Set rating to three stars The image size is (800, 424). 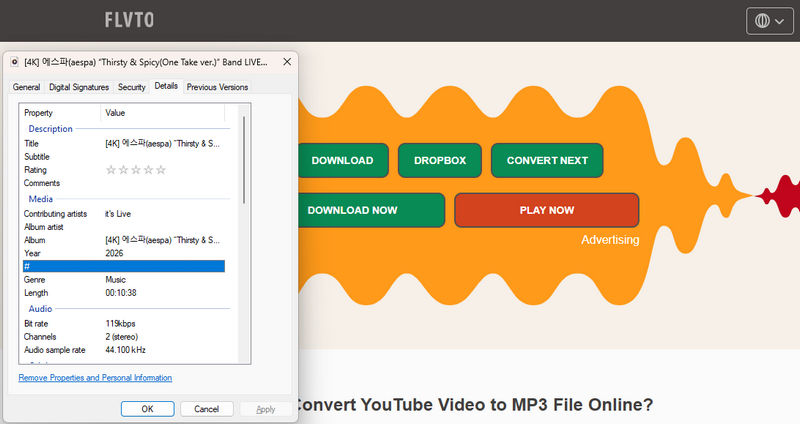coord(136,170)
